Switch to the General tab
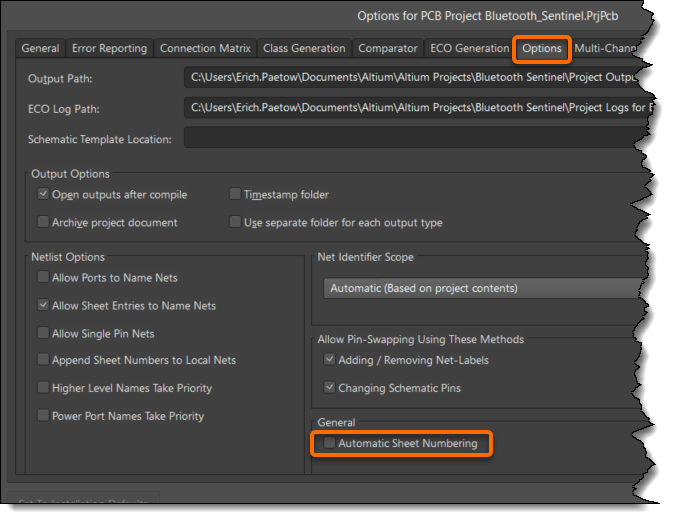 pos(41,48)
